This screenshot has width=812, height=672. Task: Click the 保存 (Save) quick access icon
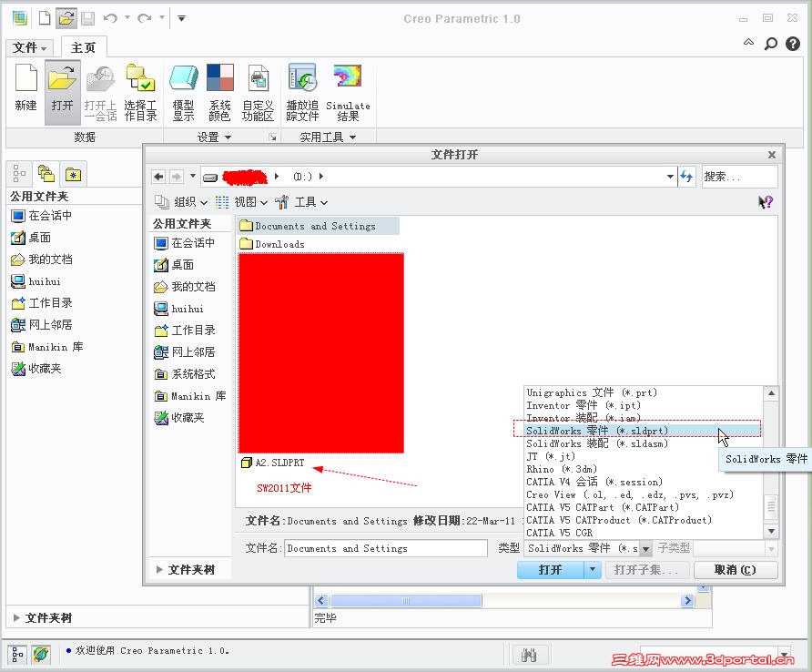tap(86, 18)
